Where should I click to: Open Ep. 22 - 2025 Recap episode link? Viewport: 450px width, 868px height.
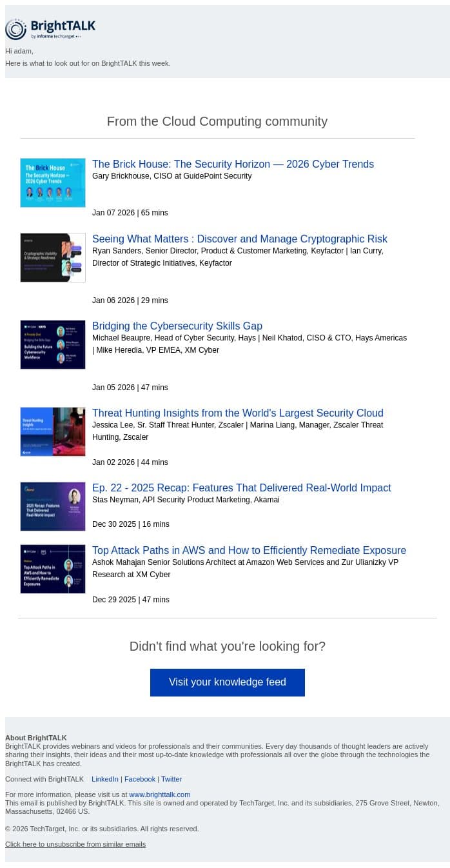tap(242, 488)
